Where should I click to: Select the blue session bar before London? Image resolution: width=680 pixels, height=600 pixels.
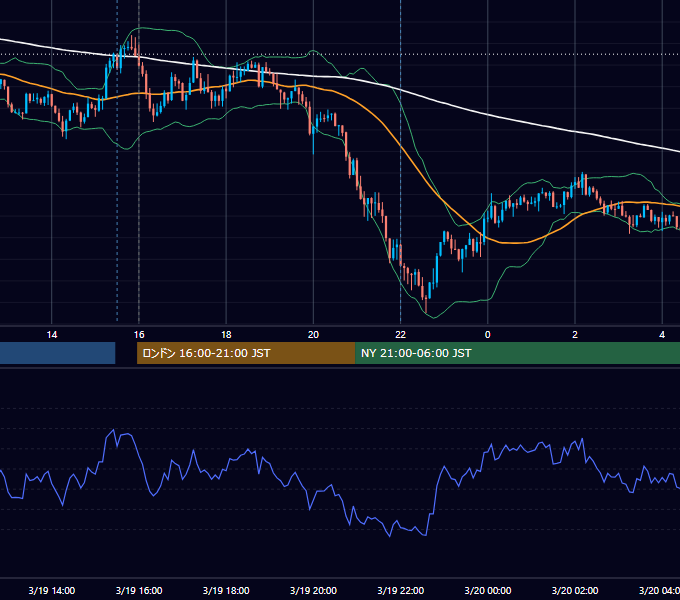[58, 353]
